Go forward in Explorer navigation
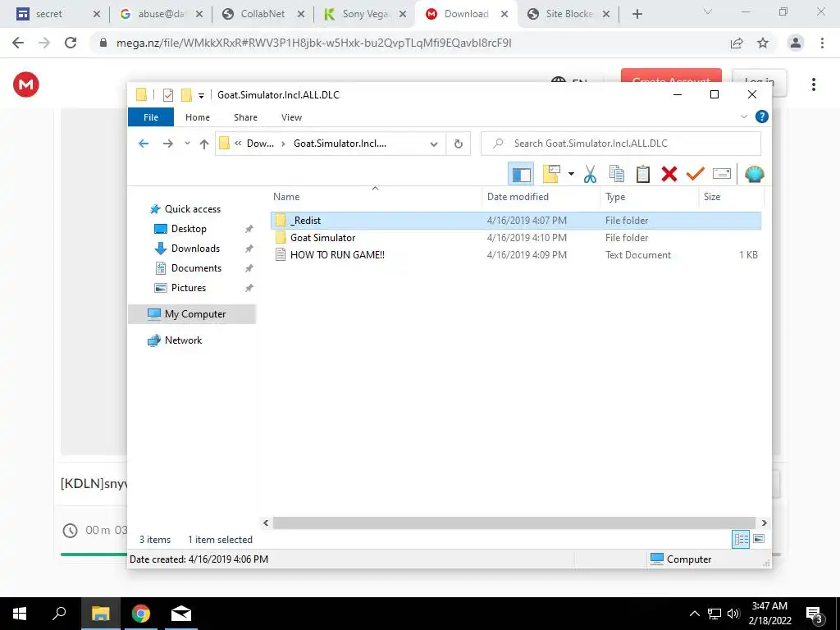840x630 pixels. pyautogui.click(x=167, y=144)
